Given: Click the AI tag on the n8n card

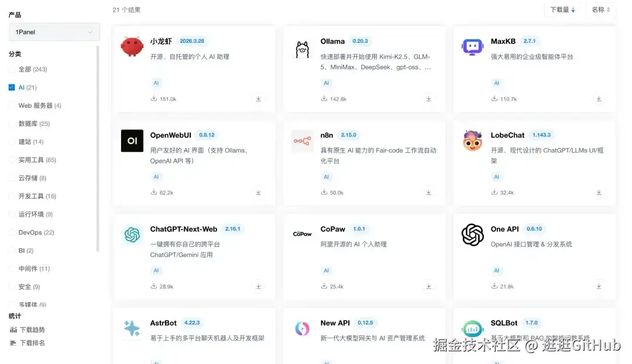Looking at the screenshot, I should point(326,177).
